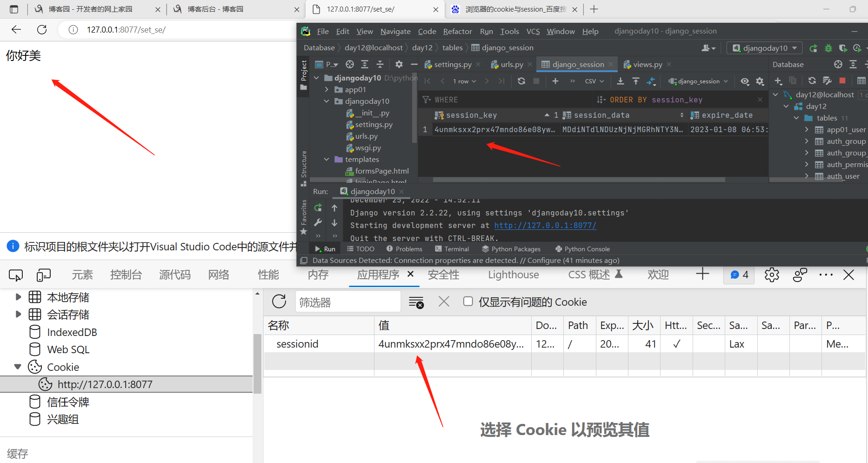
Task: Open the django_session table switcher dropdown
Action: pyautogui.click(x=698, y=81)
